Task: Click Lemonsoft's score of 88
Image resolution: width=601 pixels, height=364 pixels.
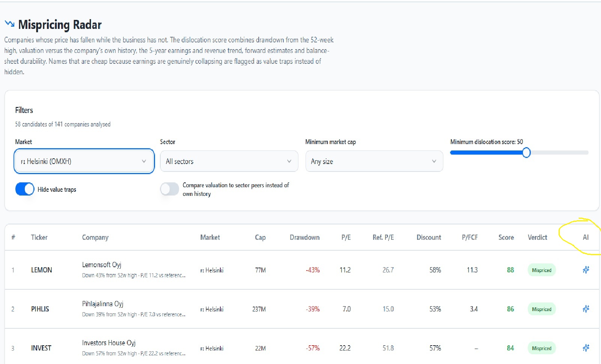Action: tap(510, 270)
